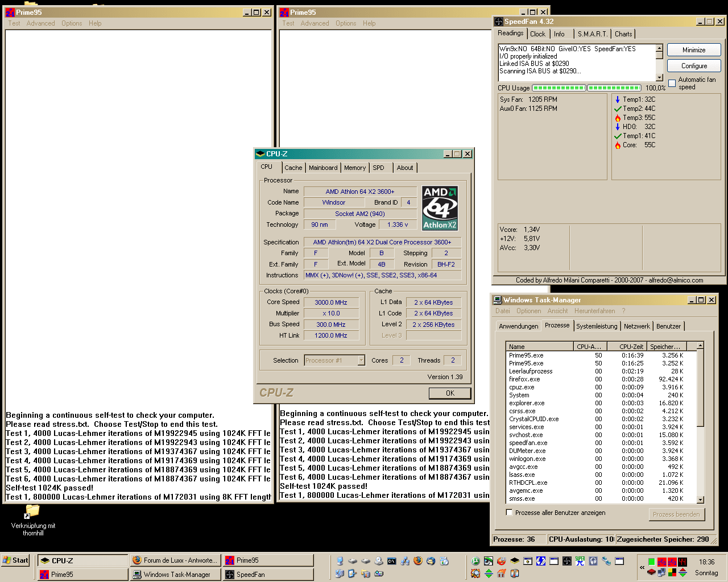Click the command prompt quick launch icon

tap(392, 561)
